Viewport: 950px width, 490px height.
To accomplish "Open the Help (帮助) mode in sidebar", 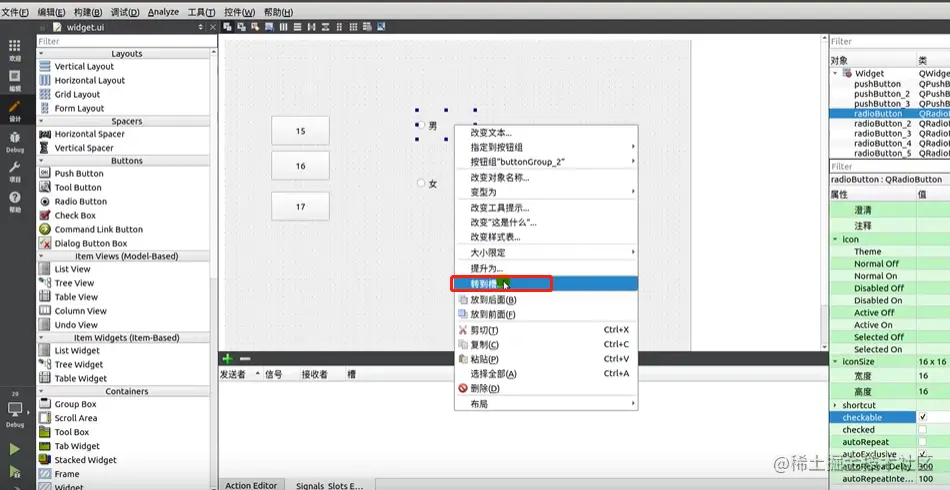I will point(15,202).
